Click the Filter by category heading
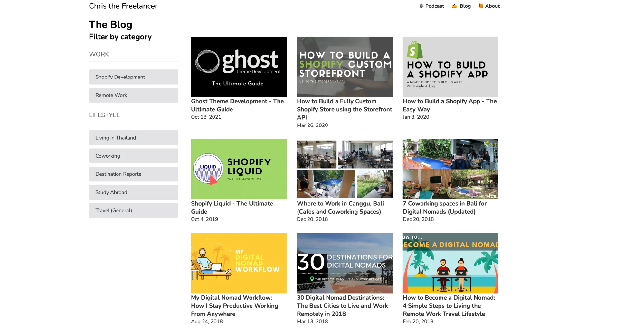This screenshot has height=332, width=644. (x=120, y=37)
